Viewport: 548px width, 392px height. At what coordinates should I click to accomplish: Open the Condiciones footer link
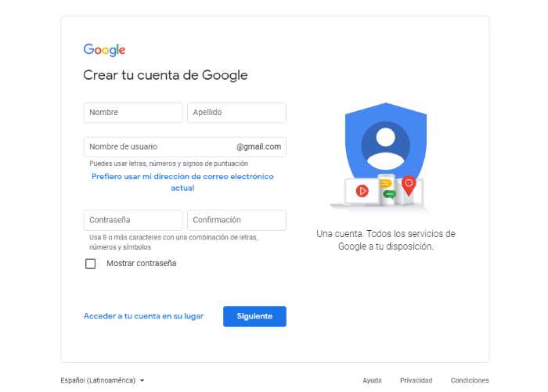click(x=470, y=380)
